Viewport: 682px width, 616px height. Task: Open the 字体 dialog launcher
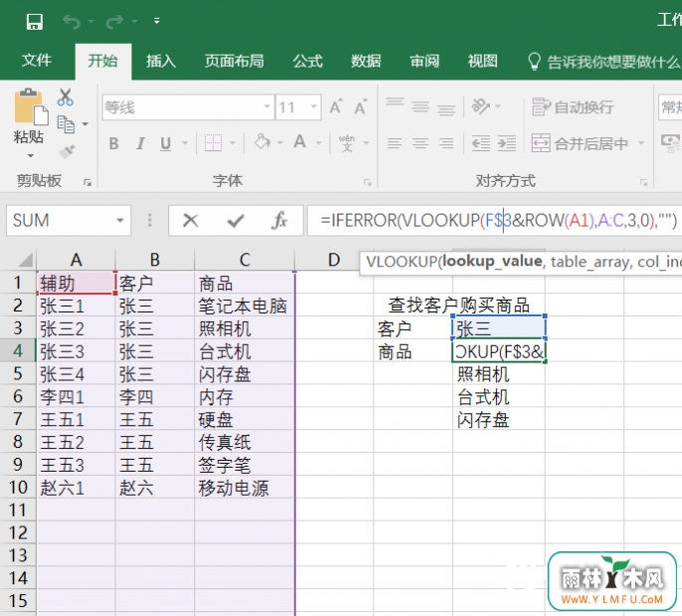click(x=367, y=182)
